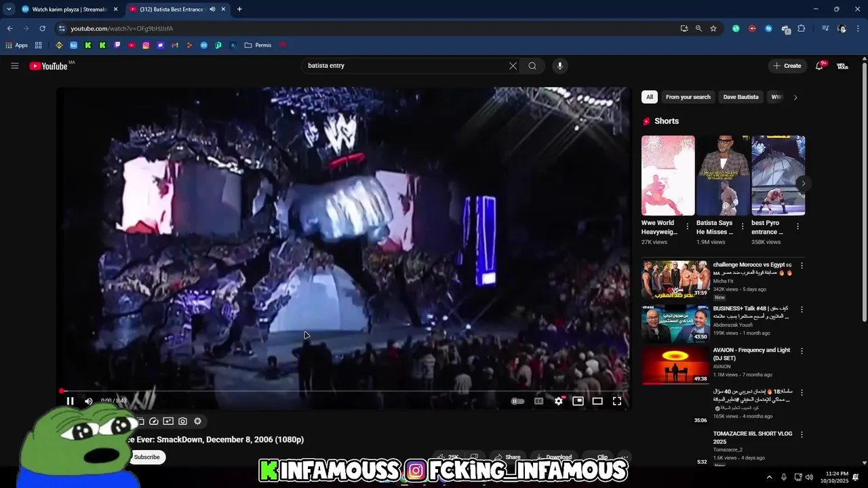
Task: Open the YouTube hamburger guide menu
Action: pos(14,66)
